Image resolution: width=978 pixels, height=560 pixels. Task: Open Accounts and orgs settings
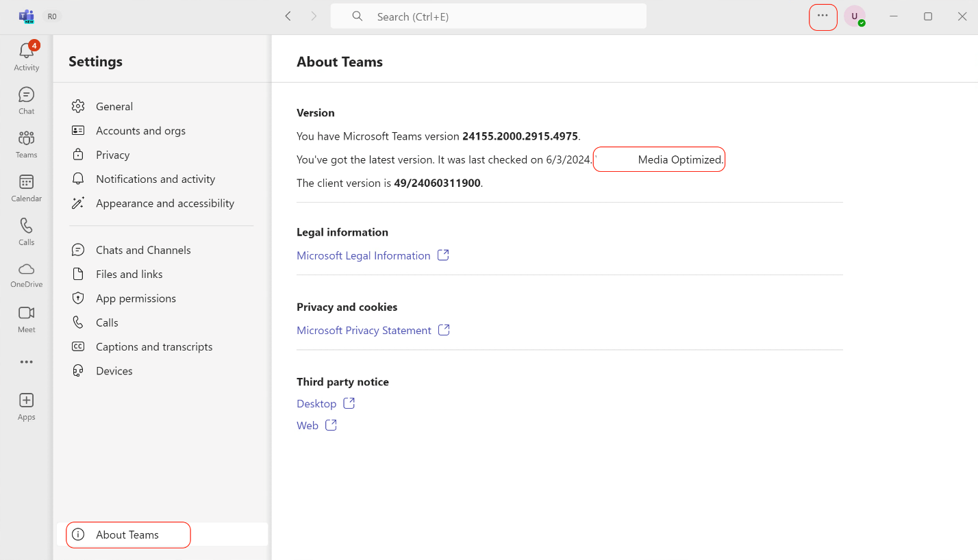(x=140, y=131)
